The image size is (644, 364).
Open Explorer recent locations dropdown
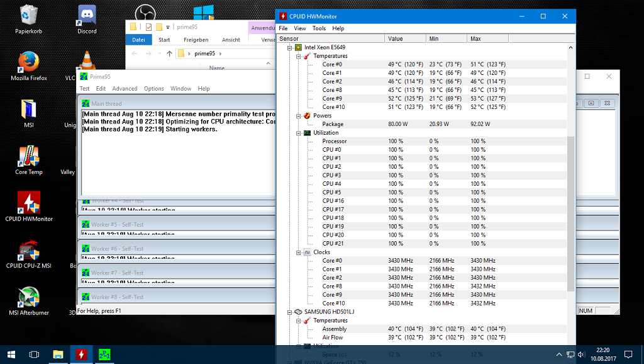coord(159,54)
